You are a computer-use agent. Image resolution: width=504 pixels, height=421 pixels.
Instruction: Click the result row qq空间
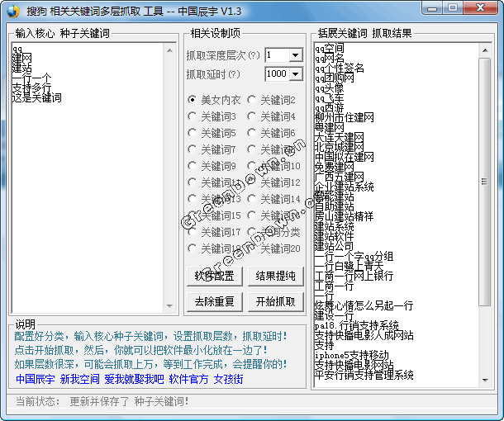coord(330,49)
